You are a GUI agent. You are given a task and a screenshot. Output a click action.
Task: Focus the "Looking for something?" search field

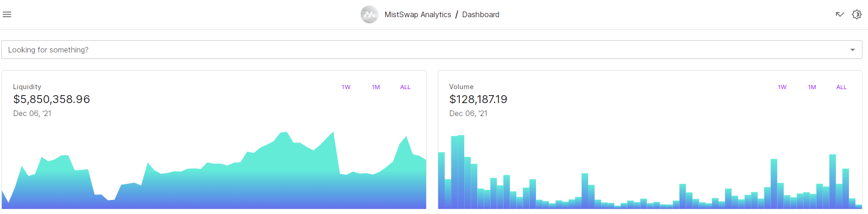pos(432,50)
